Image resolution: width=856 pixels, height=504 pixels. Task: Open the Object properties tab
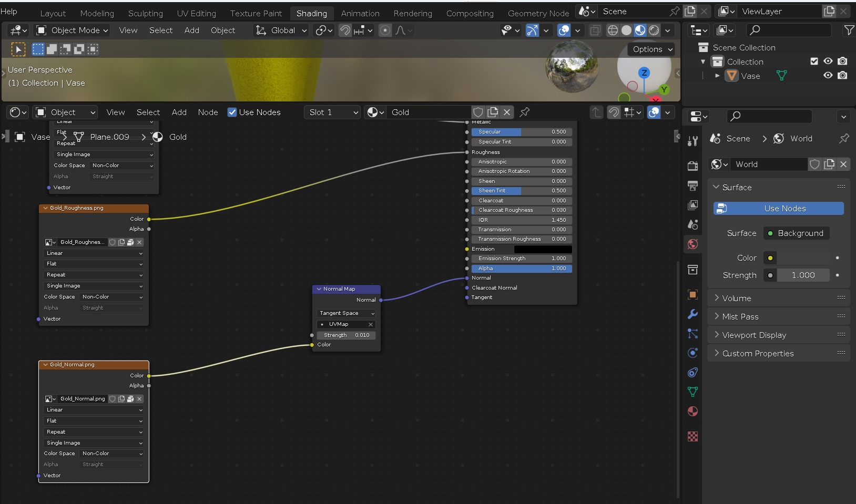692,294
